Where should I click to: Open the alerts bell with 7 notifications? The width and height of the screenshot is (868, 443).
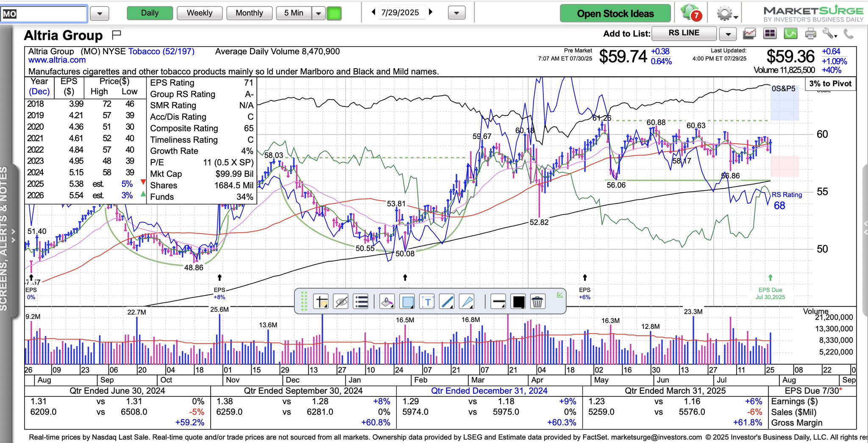691,13
